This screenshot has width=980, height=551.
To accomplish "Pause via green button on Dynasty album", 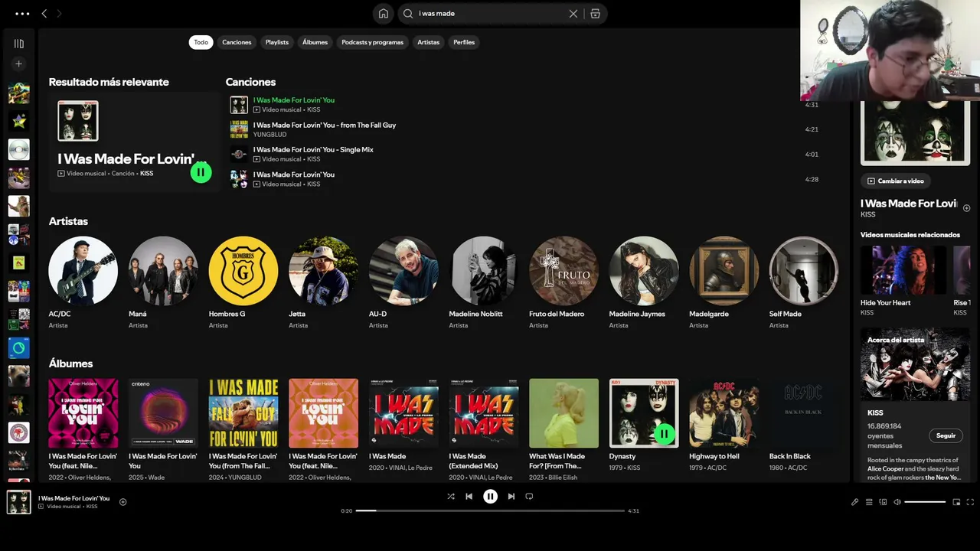I will (664, 435).
